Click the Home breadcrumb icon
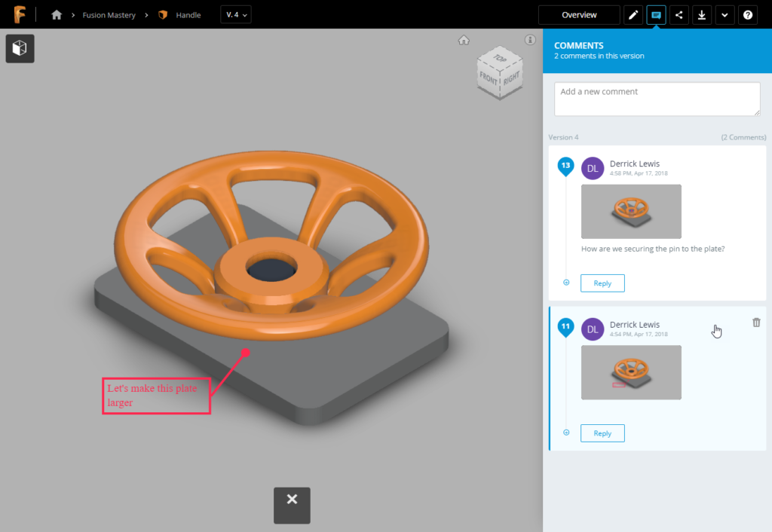772x532 pixels. click(x=57, y=14)
